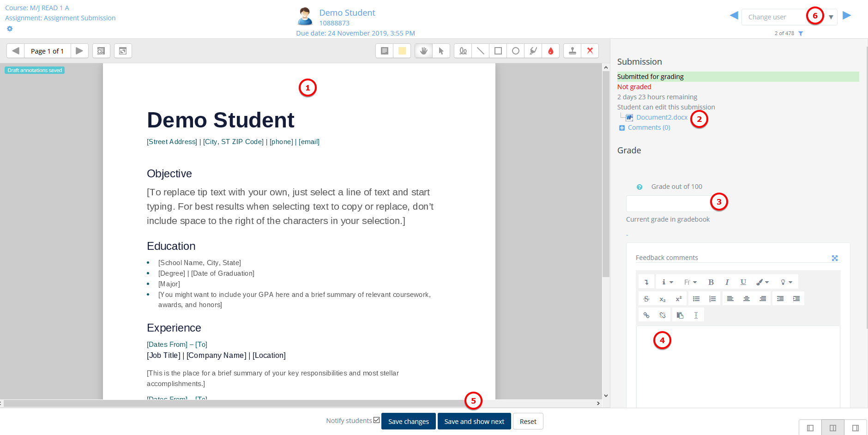
Task: Open the Change user dropdown
Action: pos(831,17)
